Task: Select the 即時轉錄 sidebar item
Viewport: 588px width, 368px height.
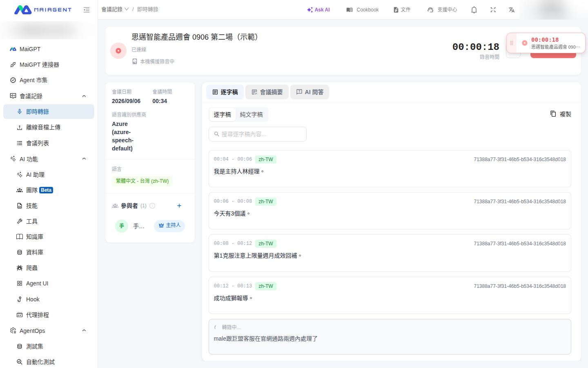Action: pos(49,112)
